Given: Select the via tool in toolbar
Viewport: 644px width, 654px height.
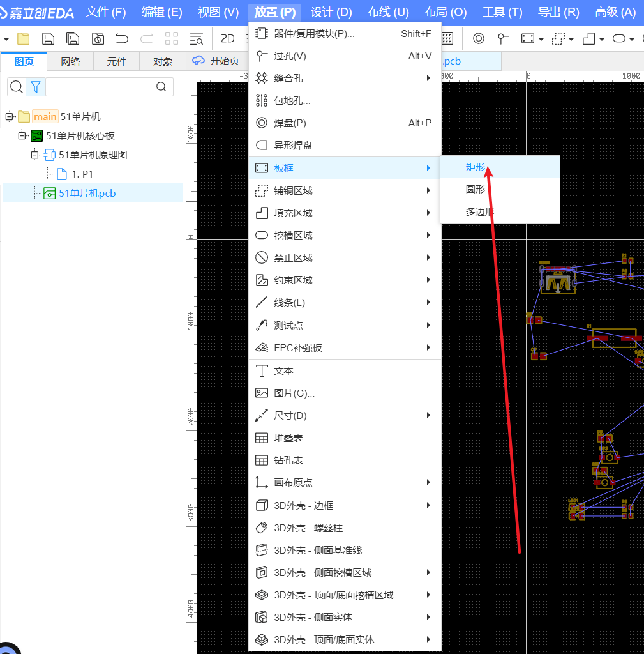Looking at the screenshot, I should [503, 39].
